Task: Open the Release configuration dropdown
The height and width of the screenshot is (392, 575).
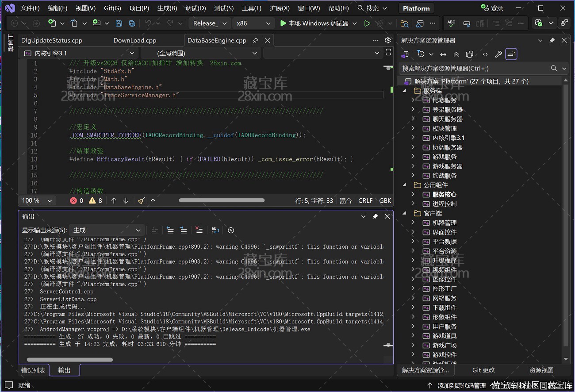Action: click(210, 23)
